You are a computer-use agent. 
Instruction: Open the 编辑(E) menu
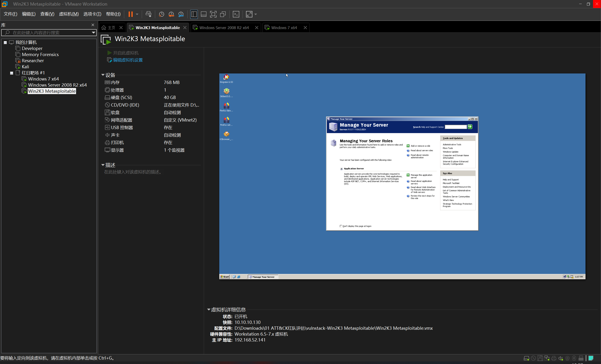click(x=29, y=14)
